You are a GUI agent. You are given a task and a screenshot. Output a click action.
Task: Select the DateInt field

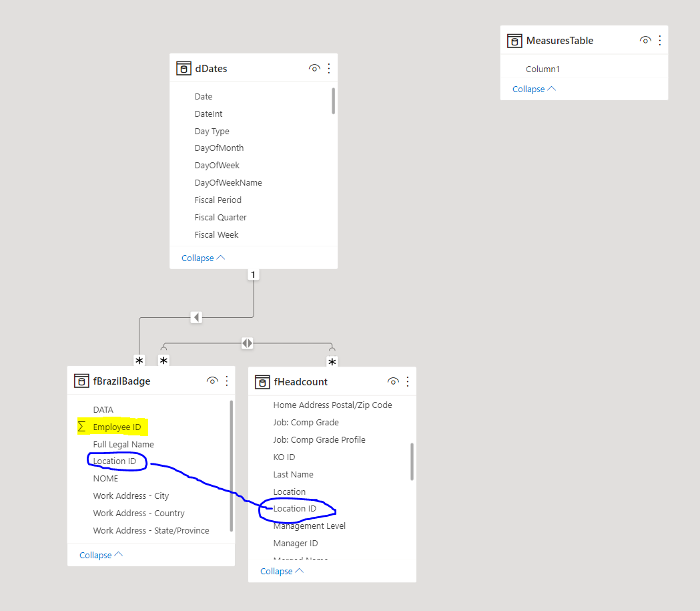(208, 114)
